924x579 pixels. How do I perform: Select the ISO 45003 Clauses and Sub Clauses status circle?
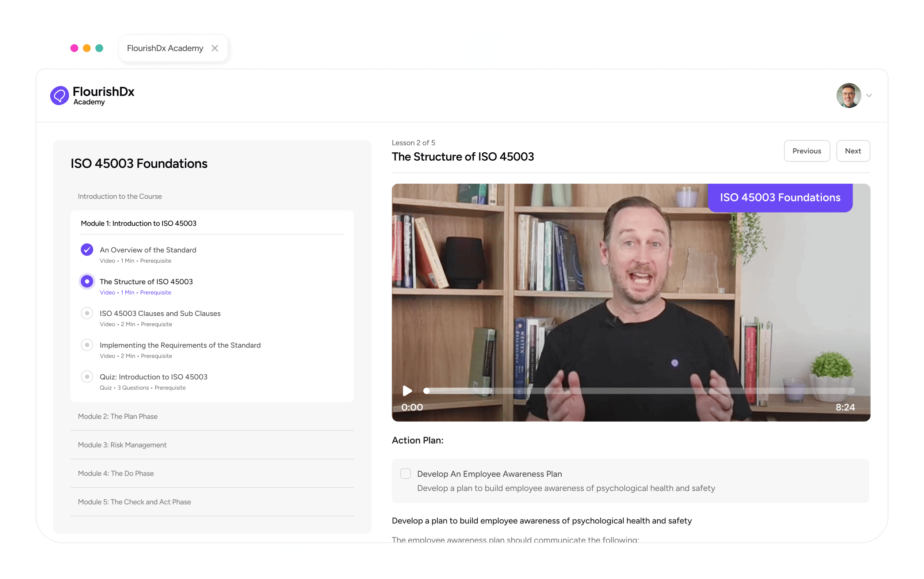click(87, 313)
